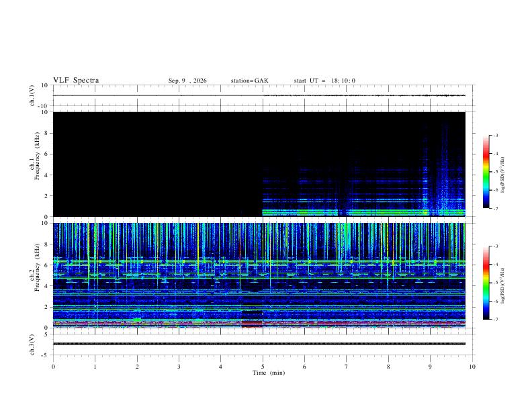Click the start UT 18:10:0 label
532x411 pixels.
(x=324, y=81)
